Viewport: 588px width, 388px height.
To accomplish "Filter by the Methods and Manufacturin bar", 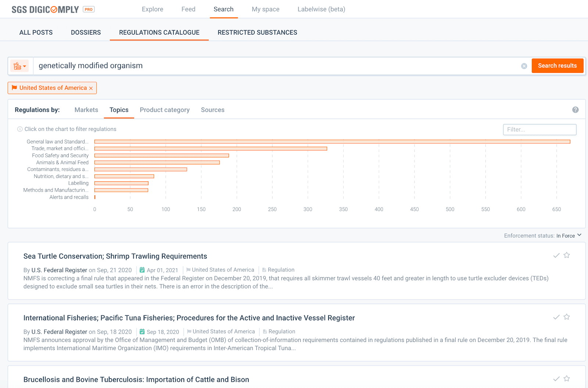I will click(x=121, y=190).
